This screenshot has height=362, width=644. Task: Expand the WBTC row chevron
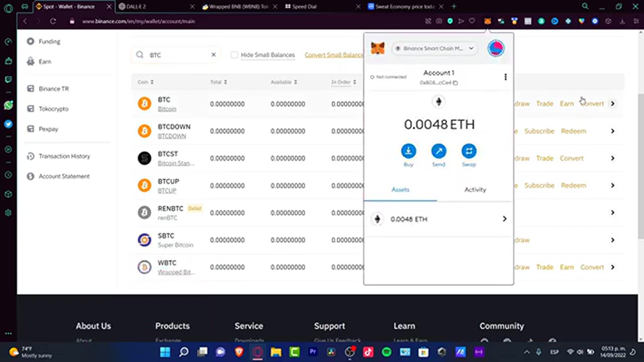[613, 267]
